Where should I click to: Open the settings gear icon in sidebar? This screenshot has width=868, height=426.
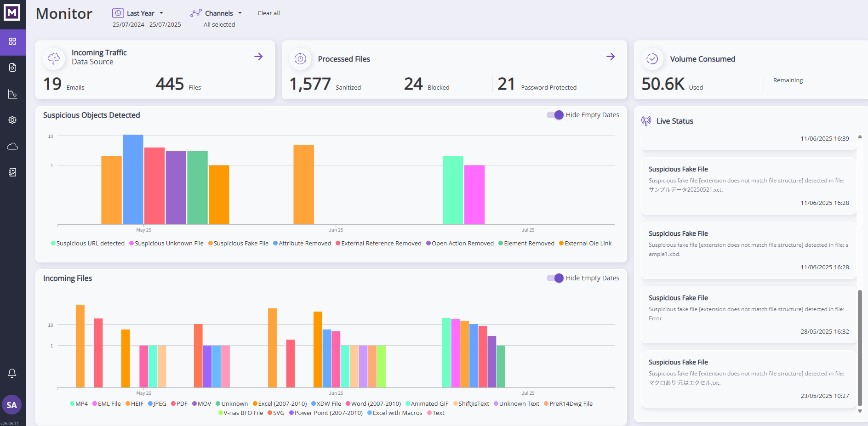coord(12,120)
